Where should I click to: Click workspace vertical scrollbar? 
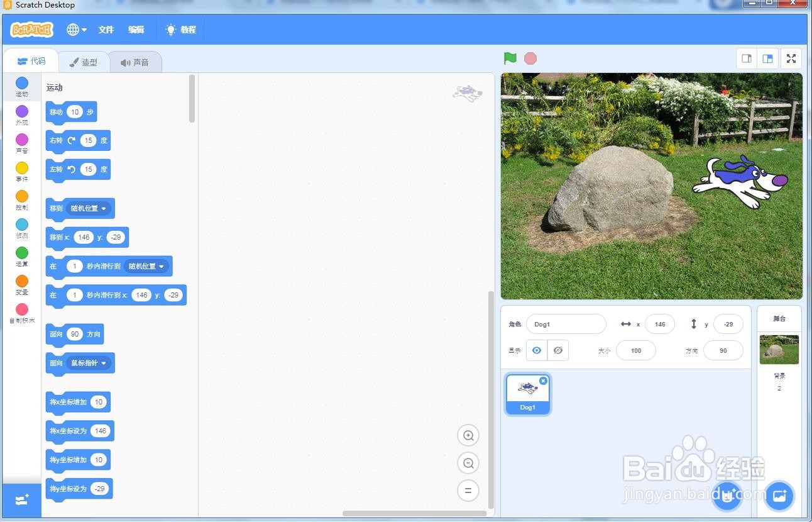pos(491,399)
